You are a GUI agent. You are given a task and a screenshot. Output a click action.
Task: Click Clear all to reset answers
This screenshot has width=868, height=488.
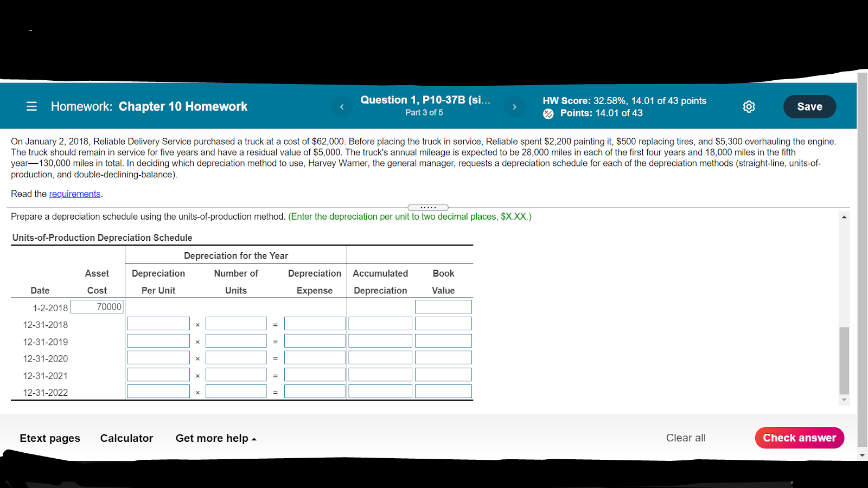click(685, 438)
